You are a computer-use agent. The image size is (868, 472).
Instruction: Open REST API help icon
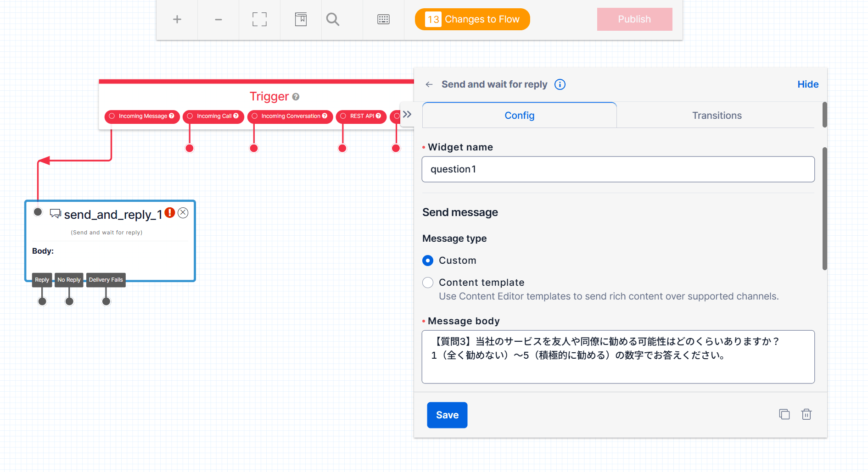[x=379, y=116]
